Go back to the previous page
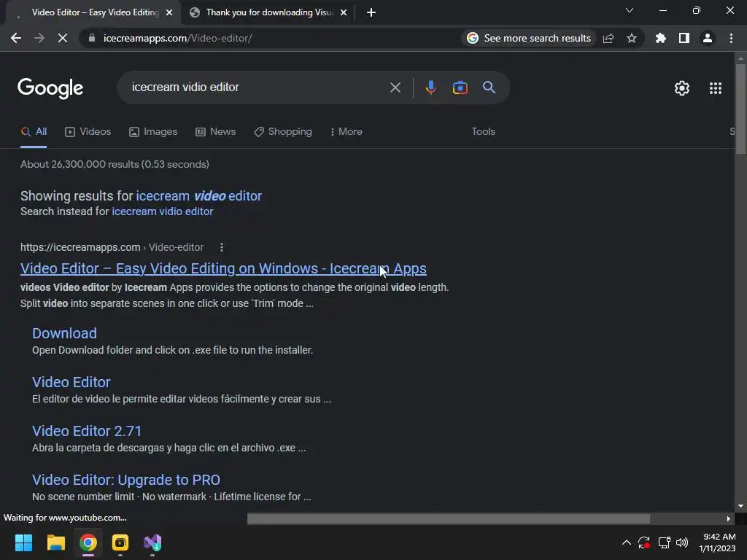The height and width of the screenshot is (560, 747). click(x=16, y=38)
